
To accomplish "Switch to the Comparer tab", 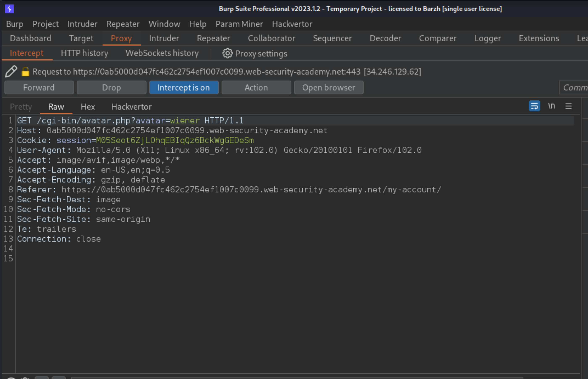I will 438,38.
